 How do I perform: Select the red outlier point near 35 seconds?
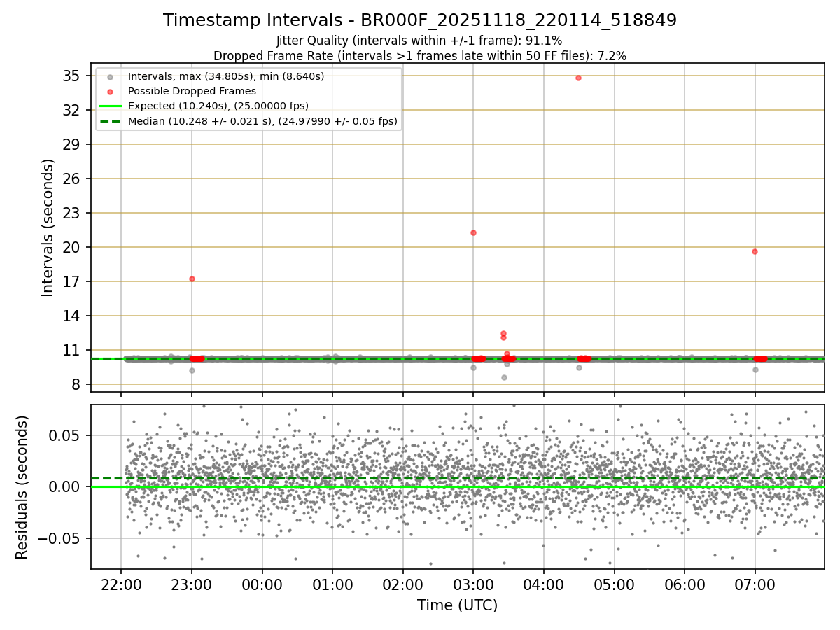(578, 78)
